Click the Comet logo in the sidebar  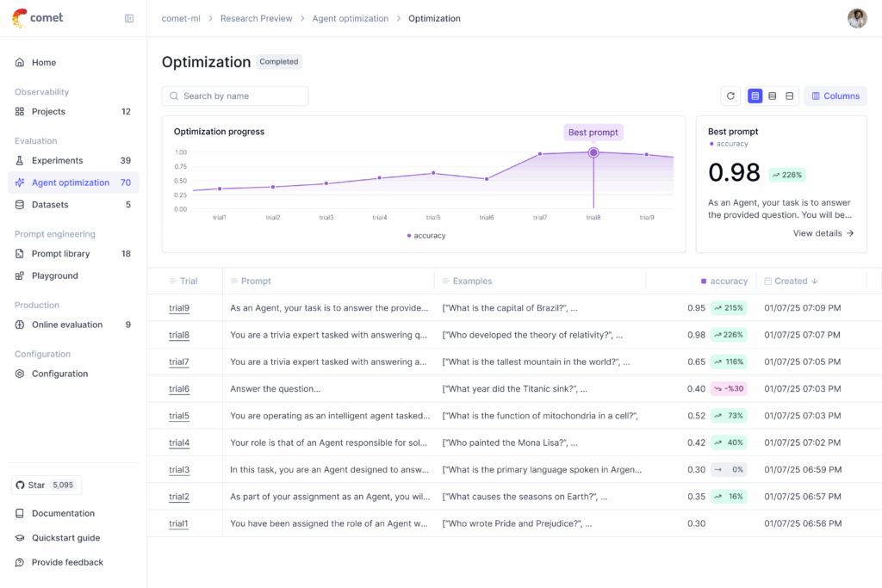click(38, 18)
